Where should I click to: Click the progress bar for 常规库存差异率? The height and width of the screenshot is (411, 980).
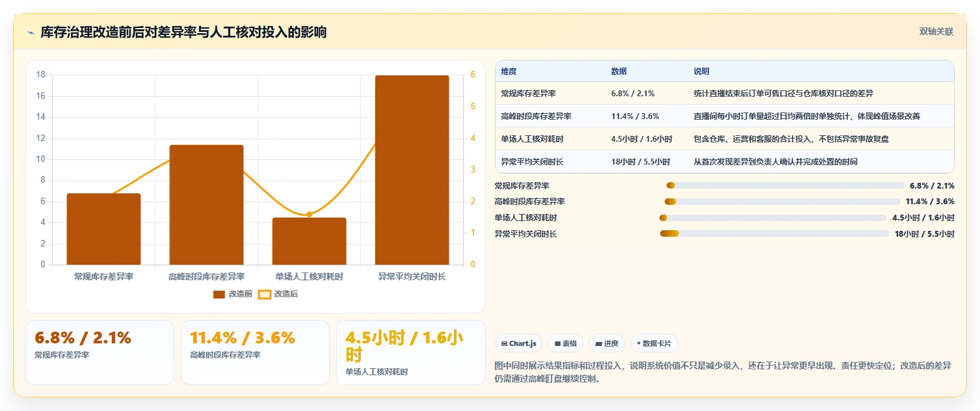pos(786,185)
